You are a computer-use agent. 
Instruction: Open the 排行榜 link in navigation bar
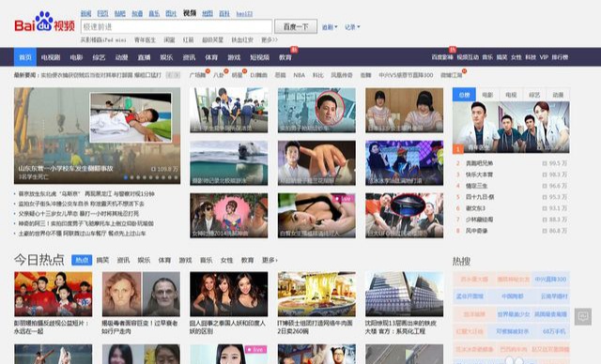[x=560, y=57]
